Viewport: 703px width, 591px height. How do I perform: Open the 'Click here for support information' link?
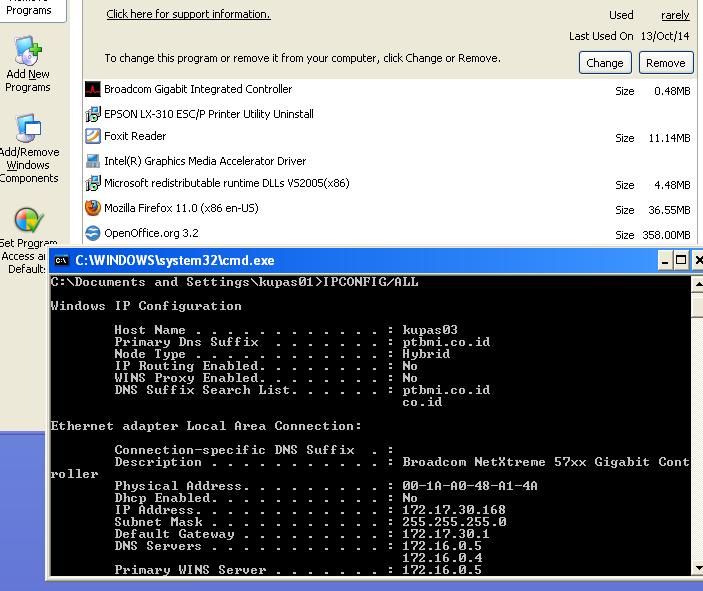point(188,15)
